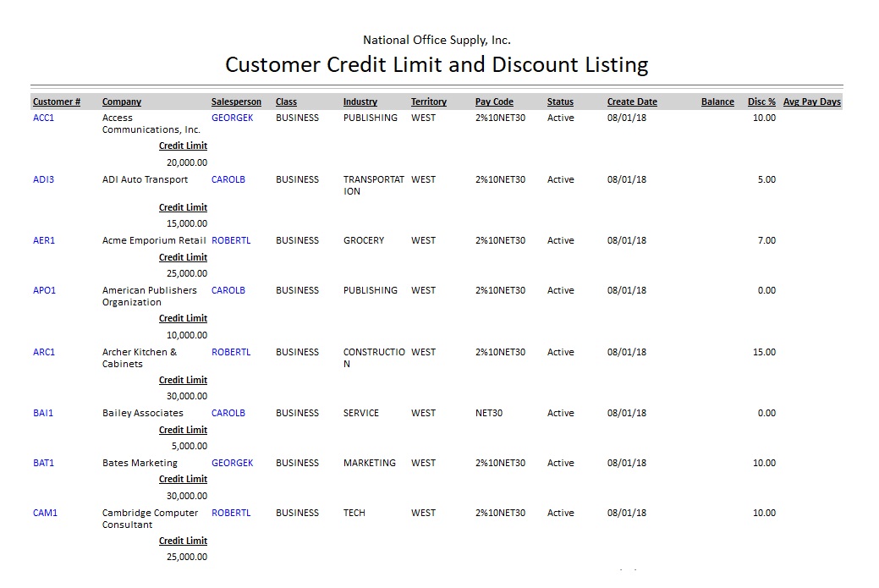The height and width of the screenshot is (588, 879).
Task: Open customer BAI1 details
Action: pyautogui.click(x=43, y=414)
